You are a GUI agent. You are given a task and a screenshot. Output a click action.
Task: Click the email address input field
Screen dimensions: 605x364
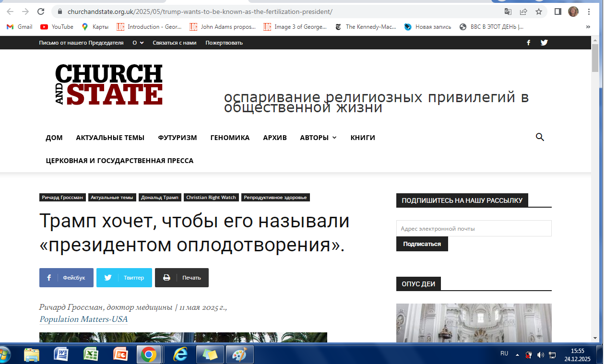point(474,229)
